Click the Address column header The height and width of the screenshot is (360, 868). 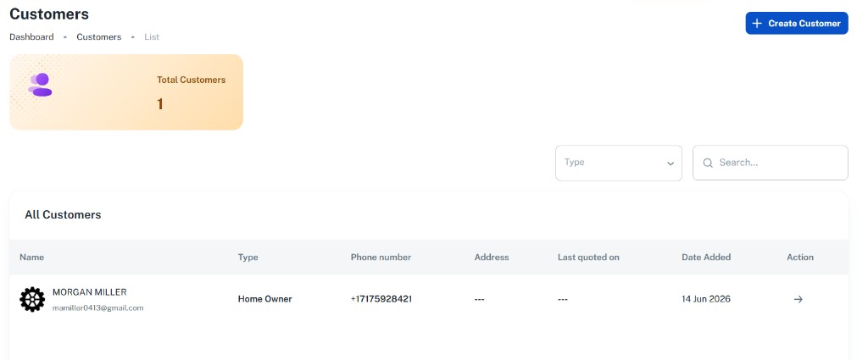coord(492,258)
